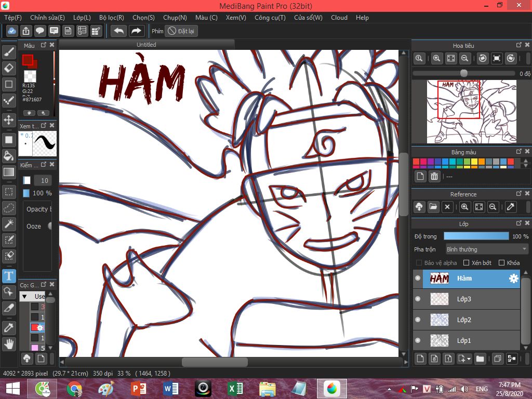Viewport: 532px width, 399px height.
Task: Select the Brush tool in left toolbar
Action: [x=9, y=52]
